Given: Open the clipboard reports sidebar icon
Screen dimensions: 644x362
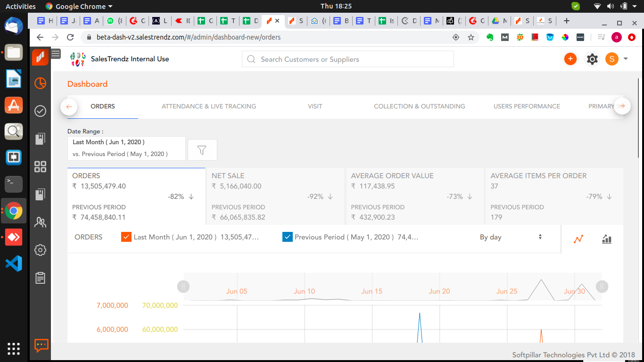Looking at the screenshot, I should tap(41, 278).
